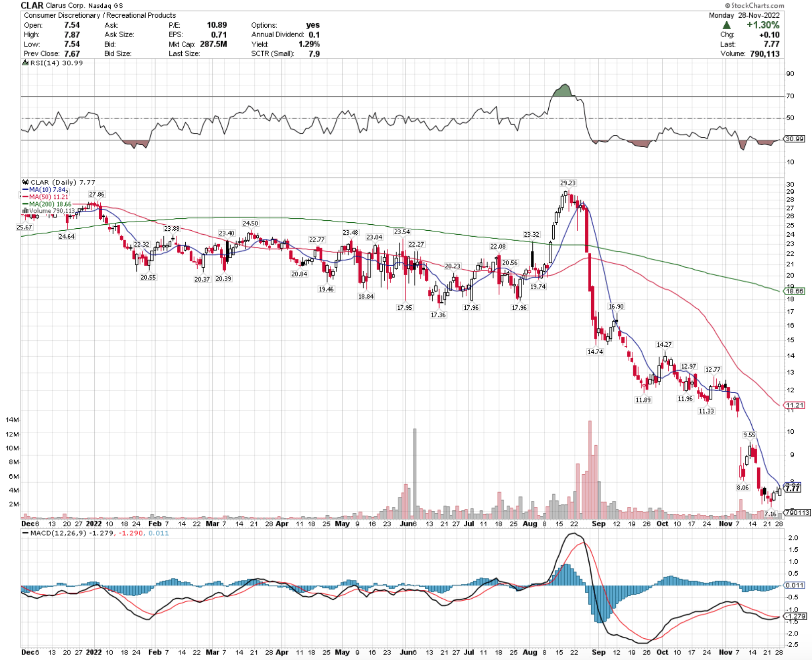The height and width of the screenshot is (660, 812).
Task: Click the Last price 7.77 in header
Action: pos(771,44)
